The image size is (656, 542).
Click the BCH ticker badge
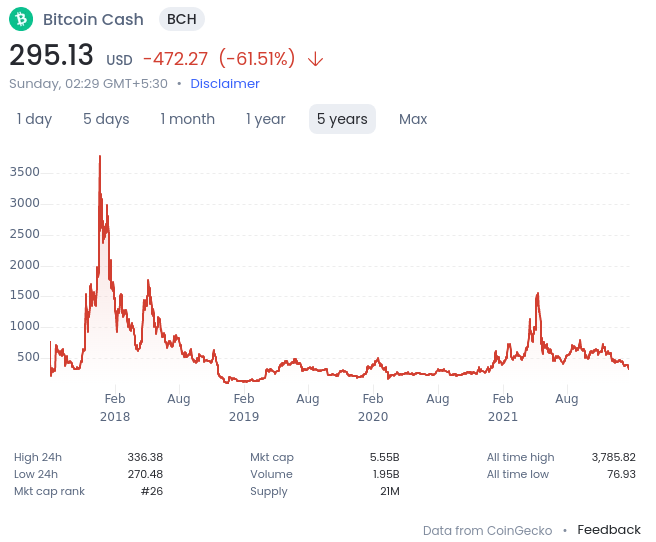tap(182, 19)
